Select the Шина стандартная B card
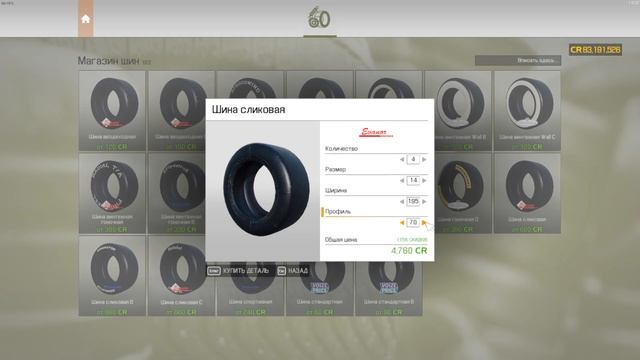The height and width of the screenshot is (360, 640). point(389,289)
